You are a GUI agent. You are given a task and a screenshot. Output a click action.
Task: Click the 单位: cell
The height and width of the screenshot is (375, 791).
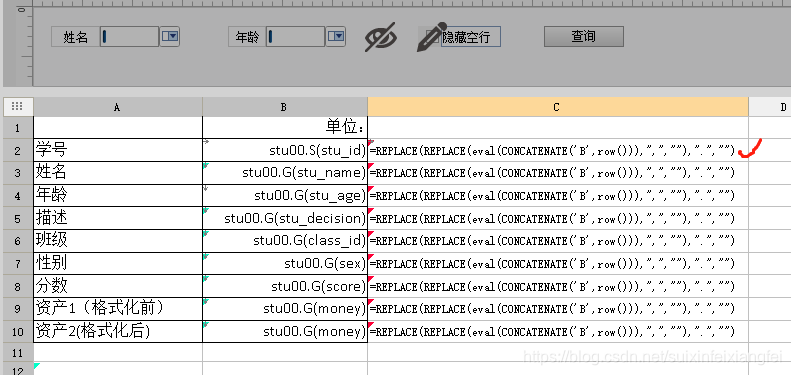[x=285, y=128]
